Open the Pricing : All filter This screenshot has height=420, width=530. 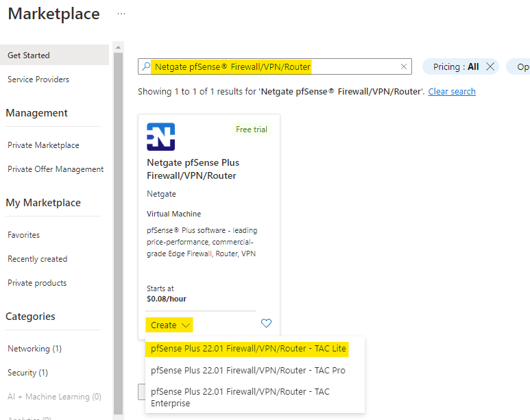coord(455,66)
